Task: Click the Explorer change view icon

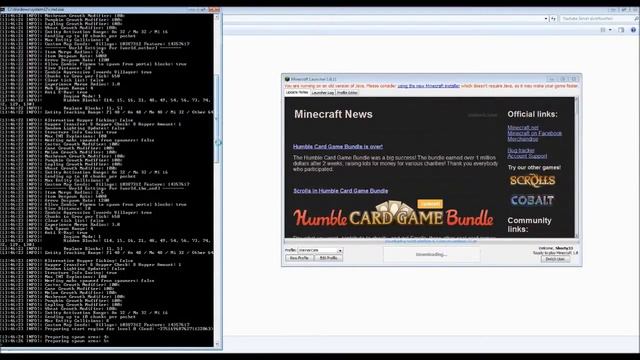Action: pos(603,30)
